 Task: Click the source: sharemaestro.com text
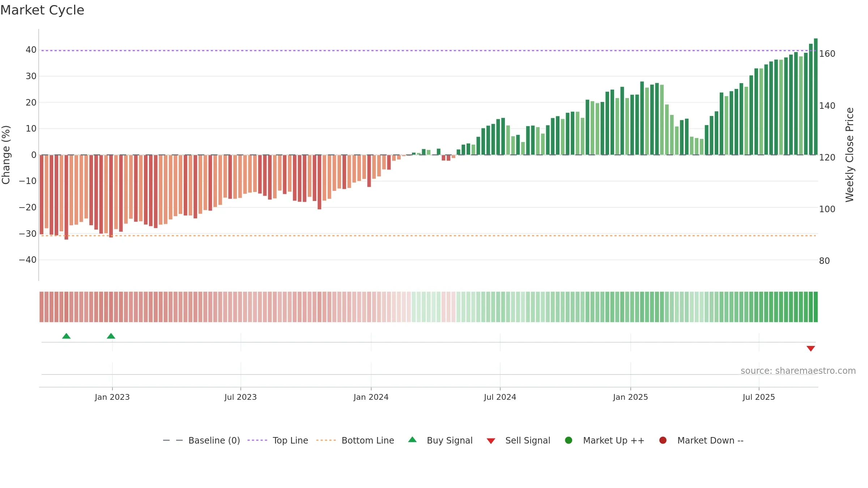point(798,371)
